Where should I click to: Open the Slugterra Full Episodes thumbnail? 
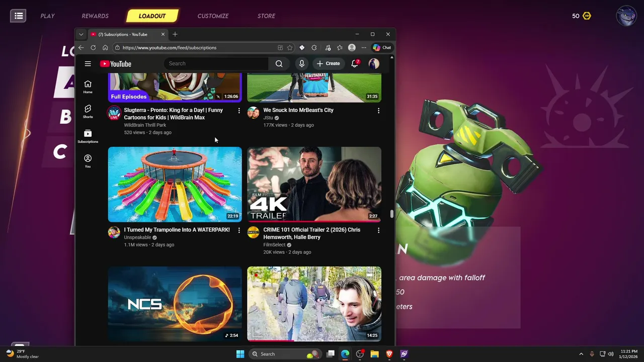click(175, 87)
